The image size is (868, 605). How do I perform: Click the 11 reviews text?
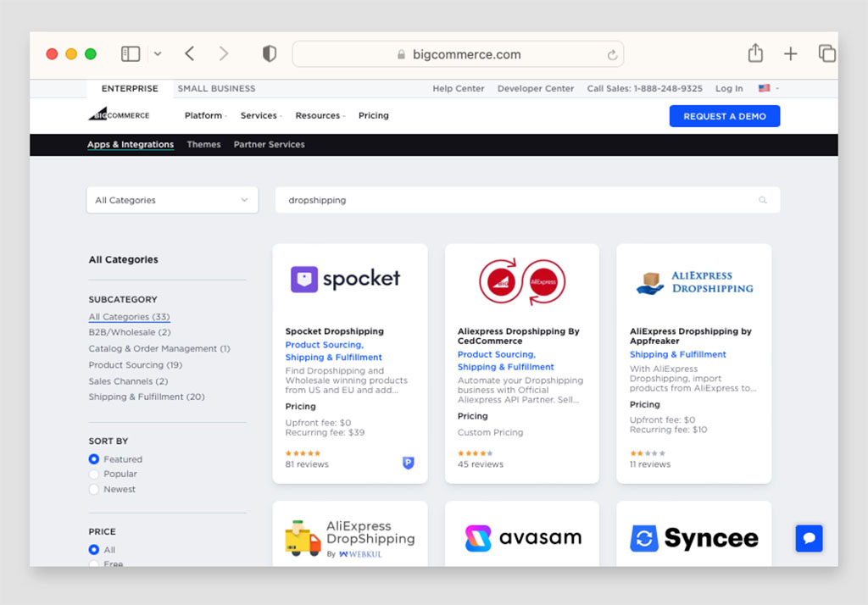(x=650, y=464)
